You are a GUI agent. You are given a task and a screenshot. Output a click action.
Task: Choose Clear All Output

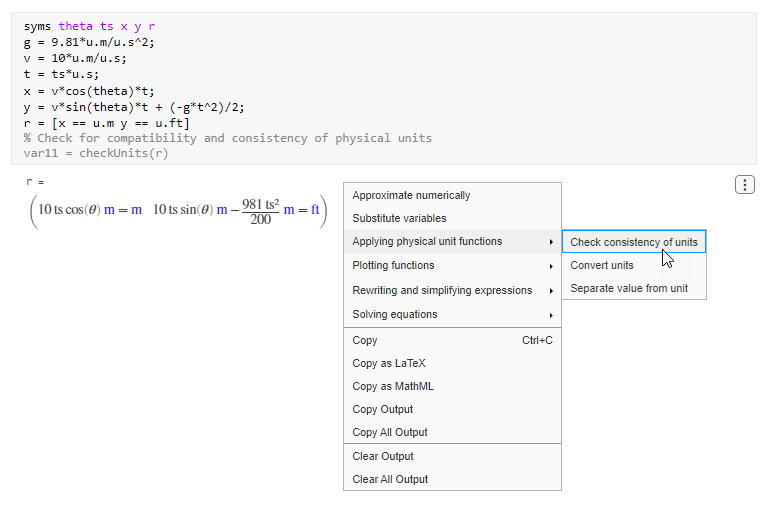pyautogui.click(x=390, y=480)
